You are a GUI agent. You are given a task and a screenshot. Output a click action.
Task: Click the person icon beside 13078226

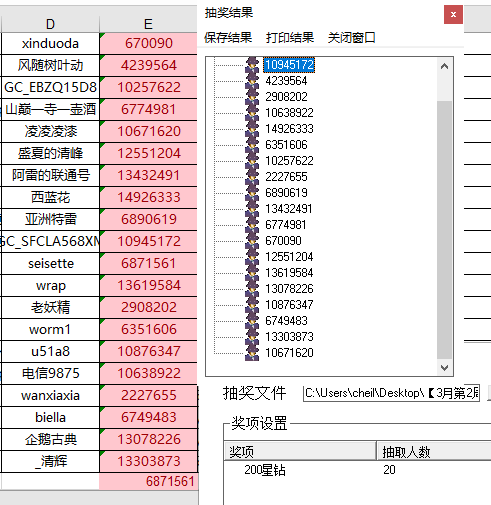click(x=252, y=289)
